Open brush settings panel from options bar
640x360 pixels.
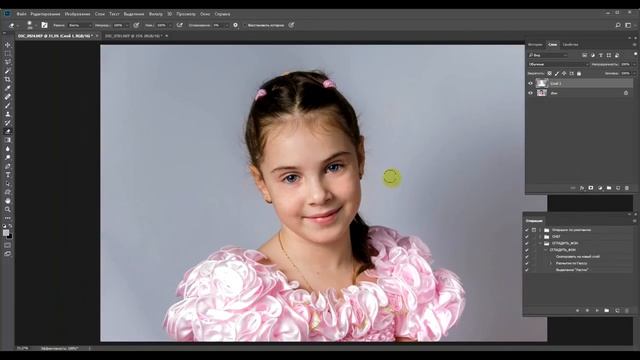(44, 25)
